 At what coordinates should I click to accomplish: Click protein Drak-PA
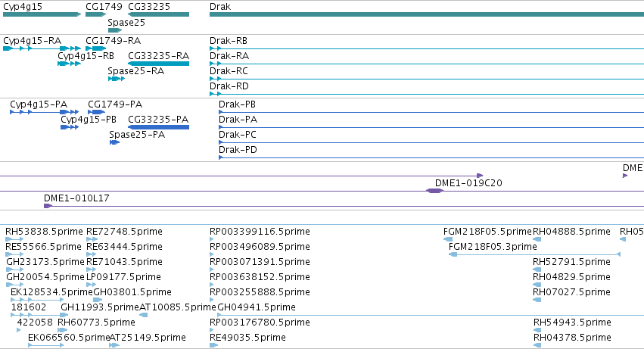pyautogui.click(x=238, y=120)
